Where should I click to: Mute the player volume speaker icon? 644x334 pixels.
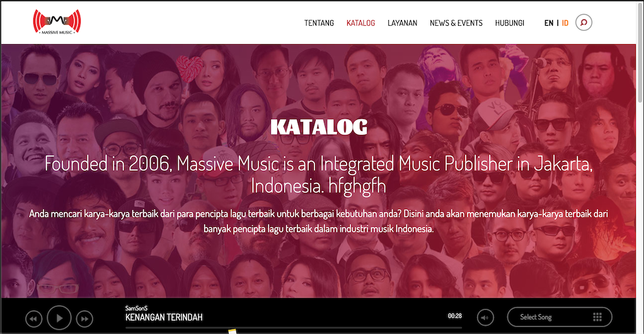click(485, 318)
